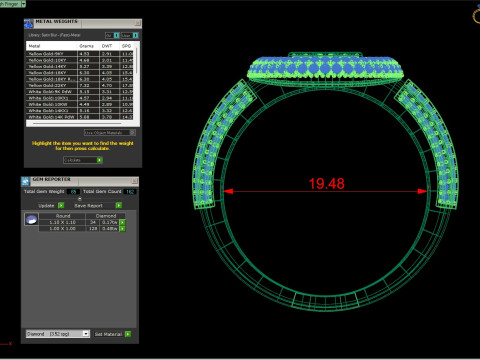Toggle the Oz cyan indicator
The image size is (480, 360).
117,35
